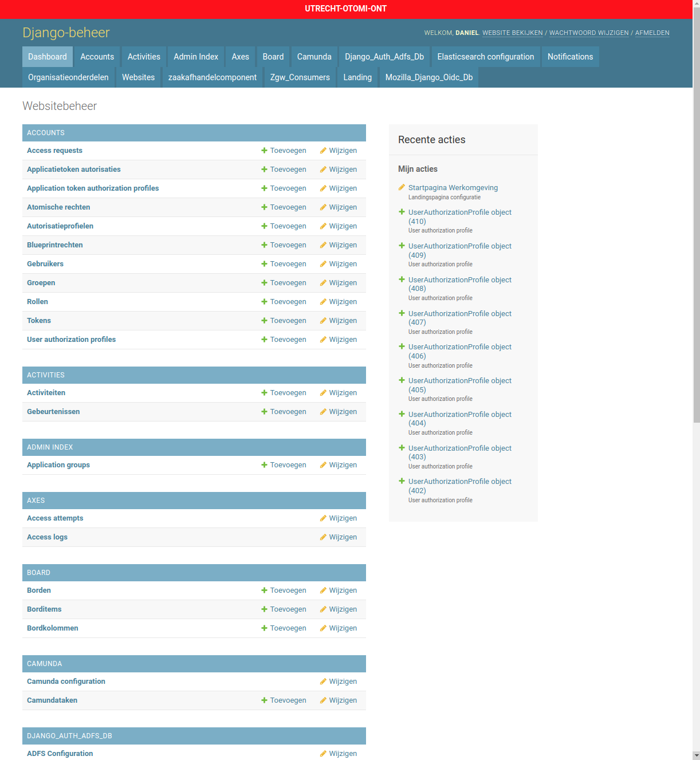This screenshot has height=760, width=700.
Task: Click the pencil icon for User authorization profiles
Action: click(x=323, y=340)
